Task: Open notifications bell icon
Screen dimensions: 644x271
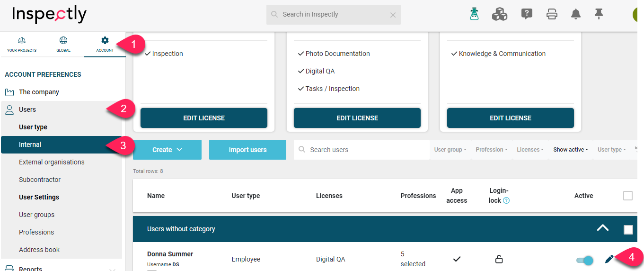Action: point(576,14)
